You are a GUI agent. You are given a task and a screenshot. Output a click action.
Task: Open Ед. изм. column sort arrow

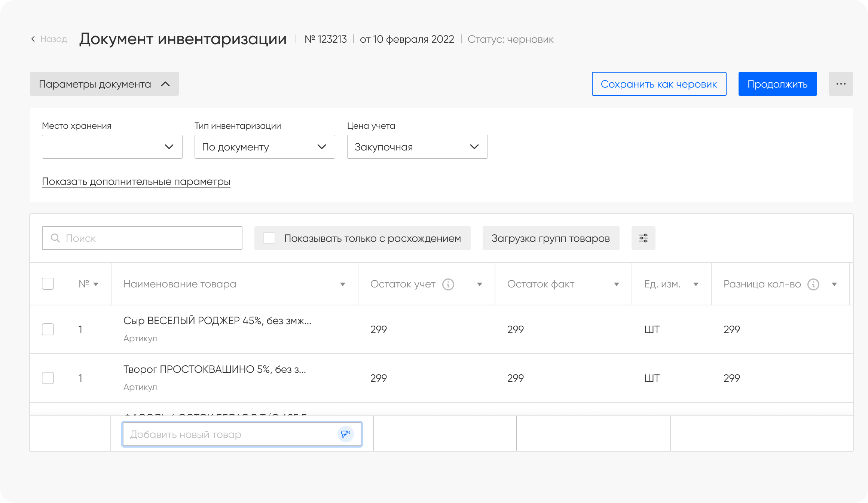click(696, 284)
